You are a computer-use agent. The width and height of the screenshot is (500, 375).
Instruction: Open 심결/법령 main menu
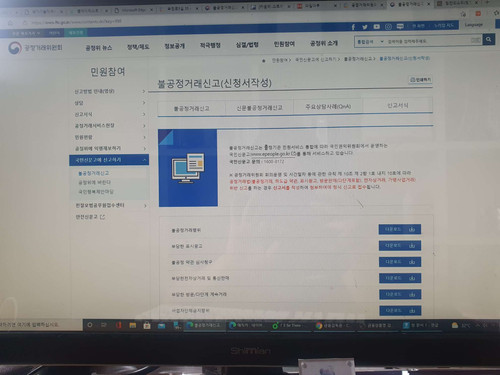point(247,45)
